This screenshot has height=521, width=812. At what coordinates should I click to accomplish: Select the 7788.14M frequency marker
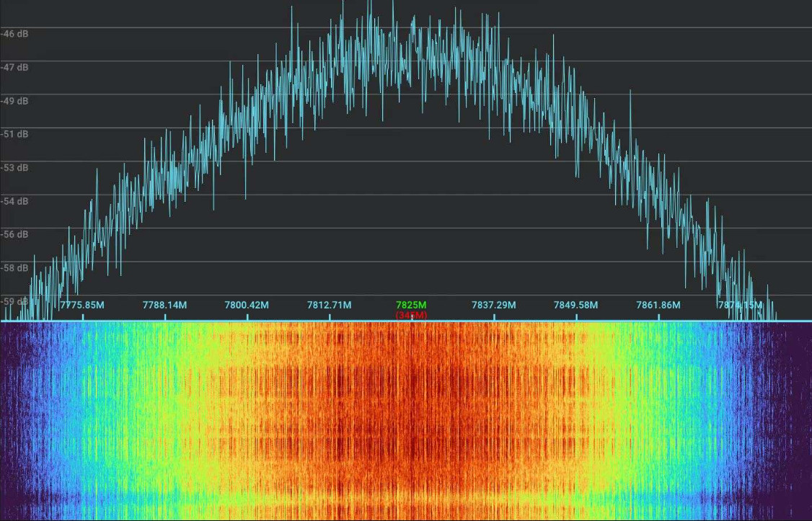click(x=164, y=305)
